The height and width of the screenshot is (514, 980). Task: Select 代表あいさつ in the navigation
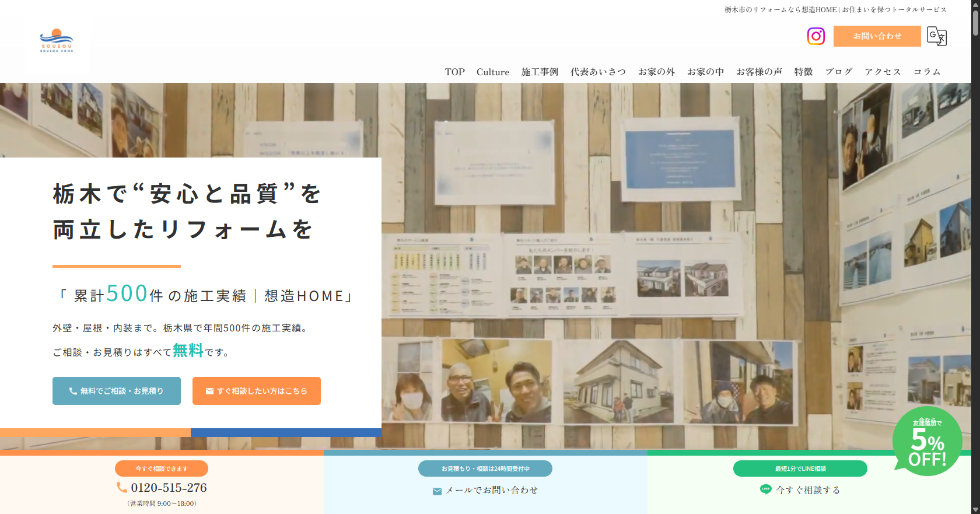point(598,72)
